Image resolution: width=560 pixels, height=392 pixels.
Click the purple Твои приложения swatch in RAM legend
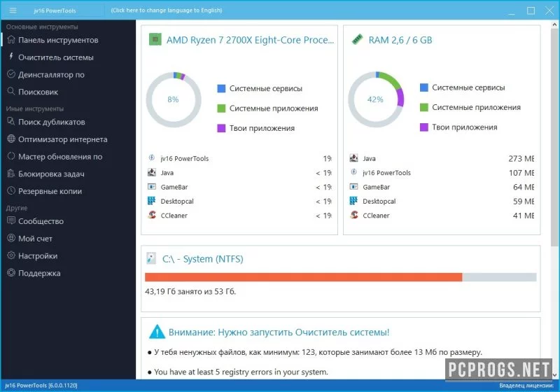(424, 127)
